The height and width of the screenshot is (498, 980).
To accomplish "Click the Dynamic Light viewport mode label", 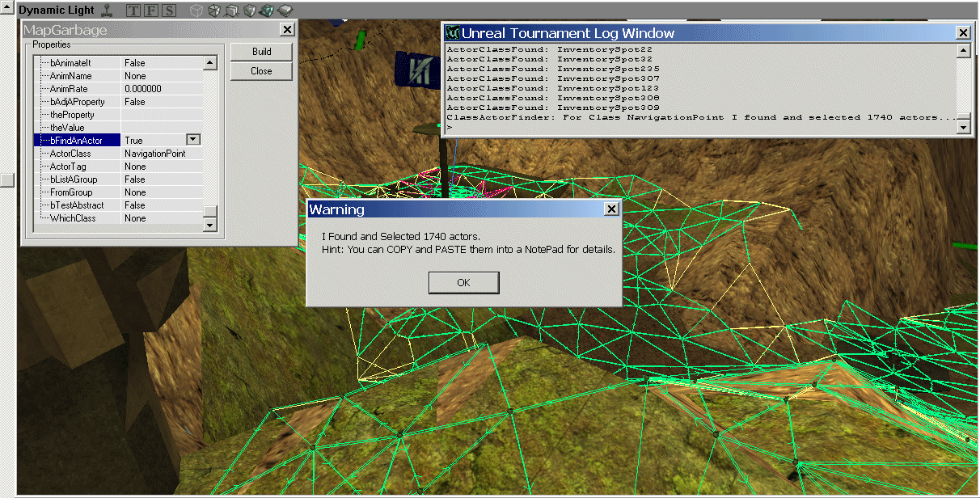I will (57, 11).
